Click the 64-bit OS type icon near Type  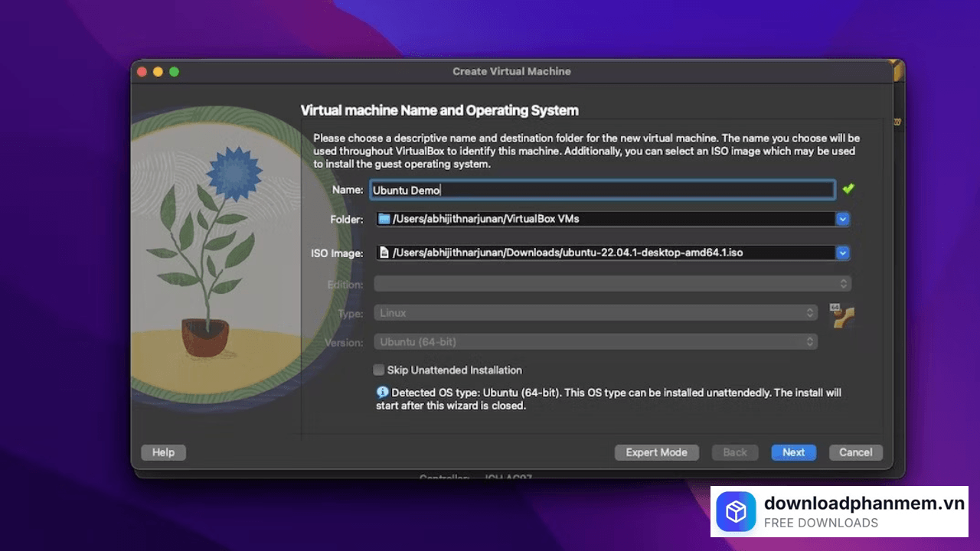click(x=841, y=314)
